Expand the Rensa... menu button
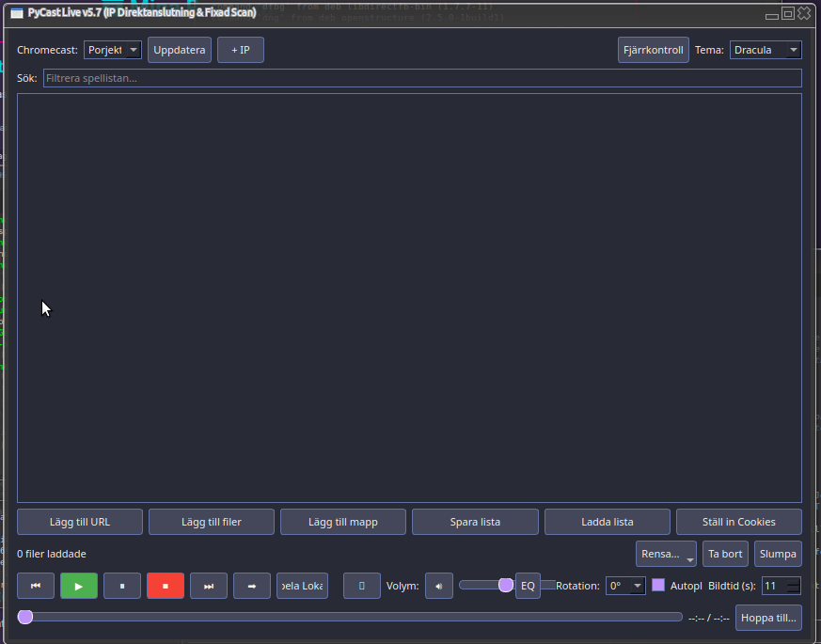The image size is (821, 644). coord(666,554)
